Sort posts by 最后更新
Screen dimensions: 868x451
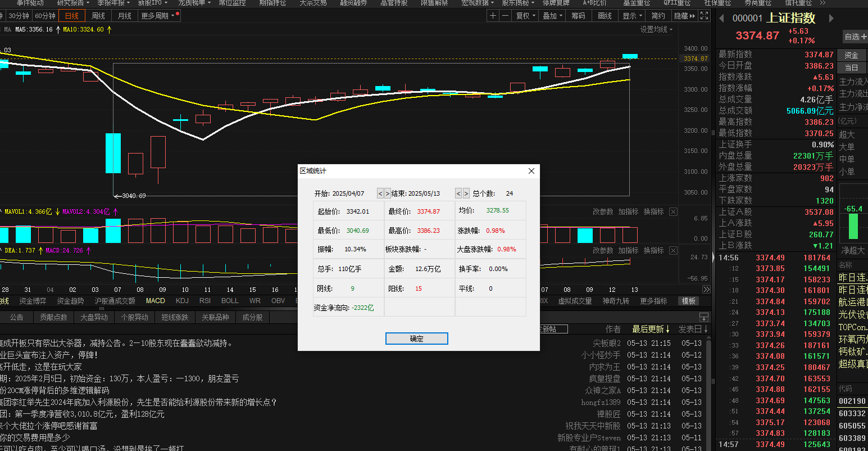coord(651,329)
